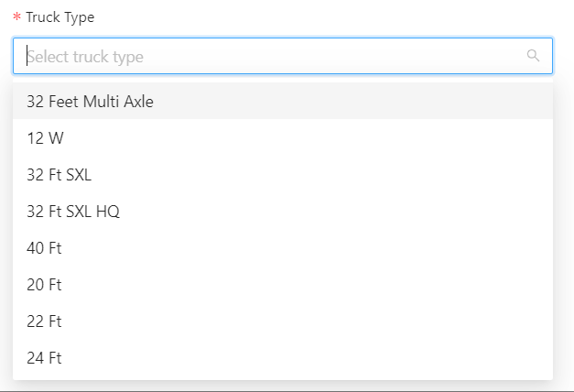
Task: Select the 20 Ft list entry
Action: (x=44, y=285)
